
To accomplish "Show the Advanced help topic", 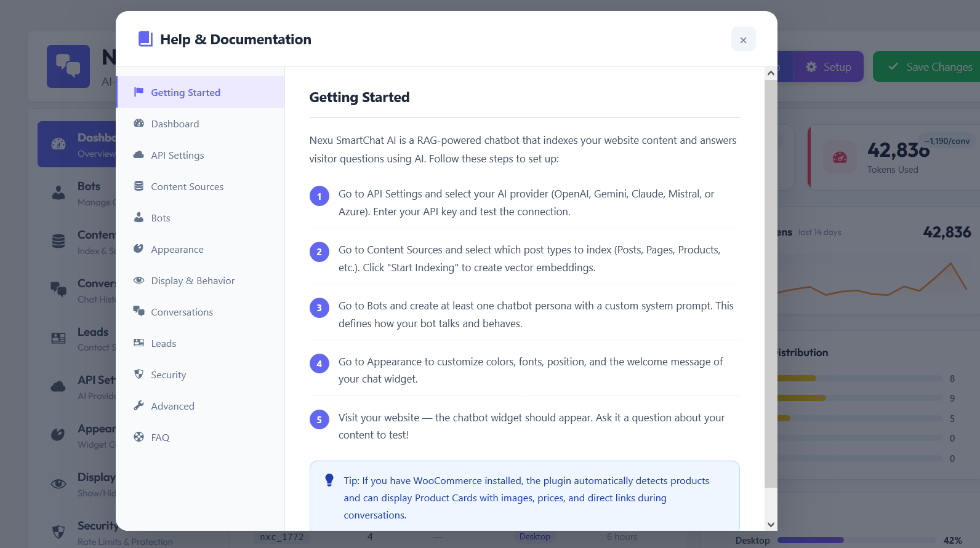I will click(x=201, y=406).
